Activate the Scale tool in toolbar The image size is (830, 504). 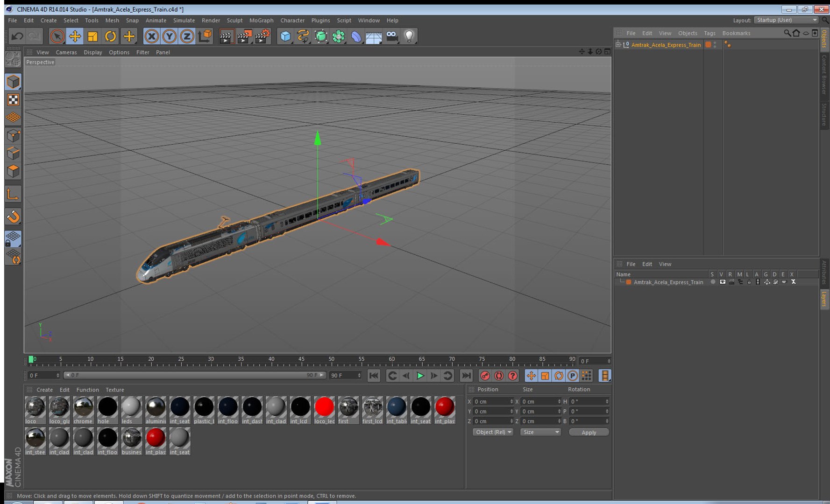point(92,36)
